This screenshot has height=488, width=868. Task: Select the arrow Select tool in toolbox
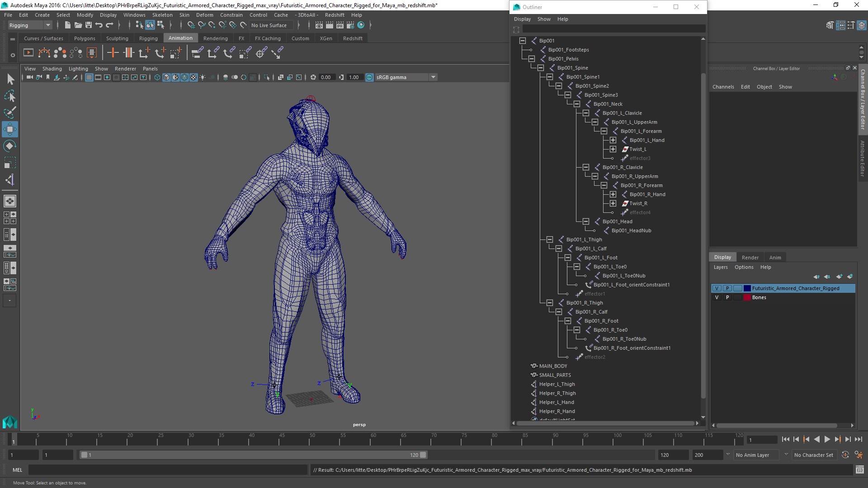pos(10,80)
